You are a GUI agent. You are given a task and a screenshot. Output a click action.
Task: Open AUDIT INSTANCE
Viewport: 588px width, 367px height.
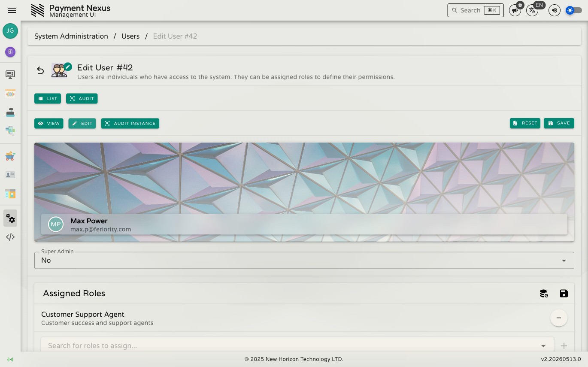point(130,124)
